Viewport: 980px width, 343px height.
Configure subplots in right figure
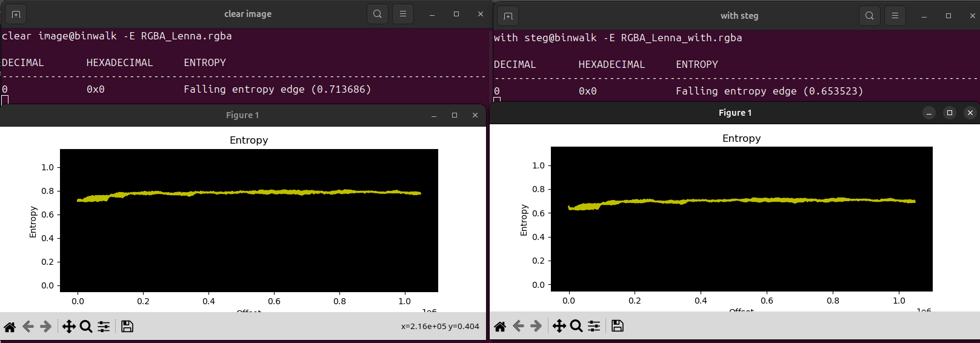click(594, 326)
